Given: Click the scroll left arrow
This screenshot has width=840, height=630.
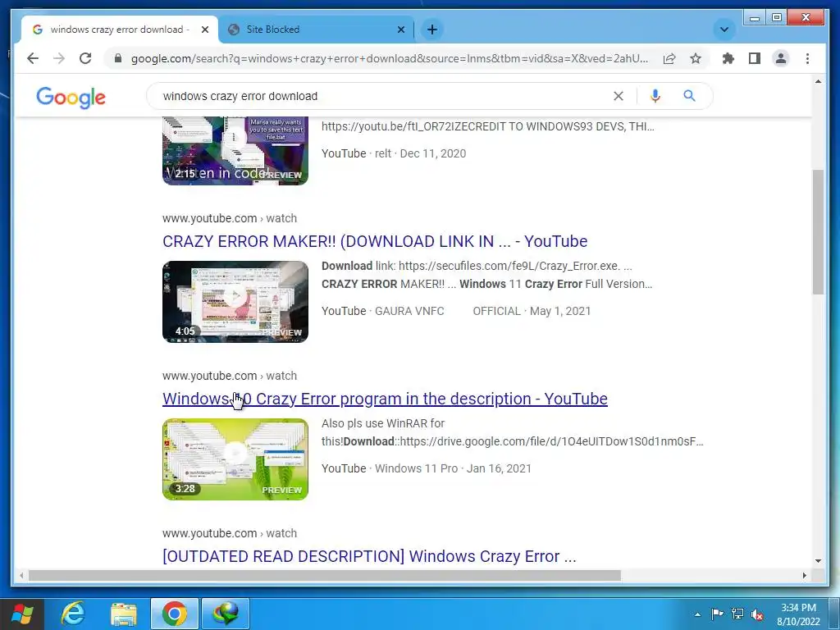Looking at the screenshot, I should pyautogui.click(x=21, y=575).
